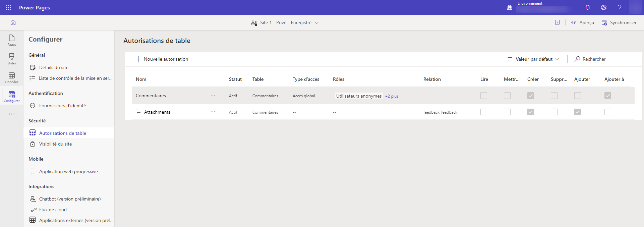Image resolution: width=644 pixels, height=227 pixels.
Task: Select Autorisations de table menu item
Action: (x=69, y=133)
